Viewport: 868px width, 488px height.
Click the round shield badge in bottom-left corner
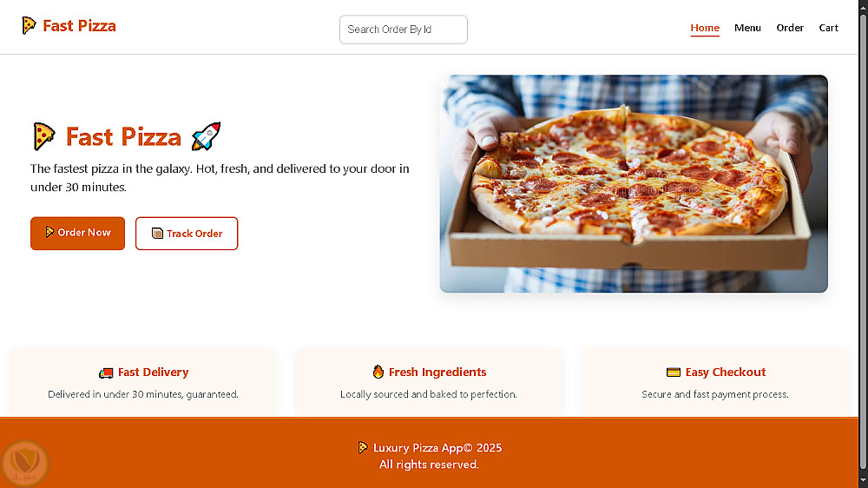click(25, 463)
